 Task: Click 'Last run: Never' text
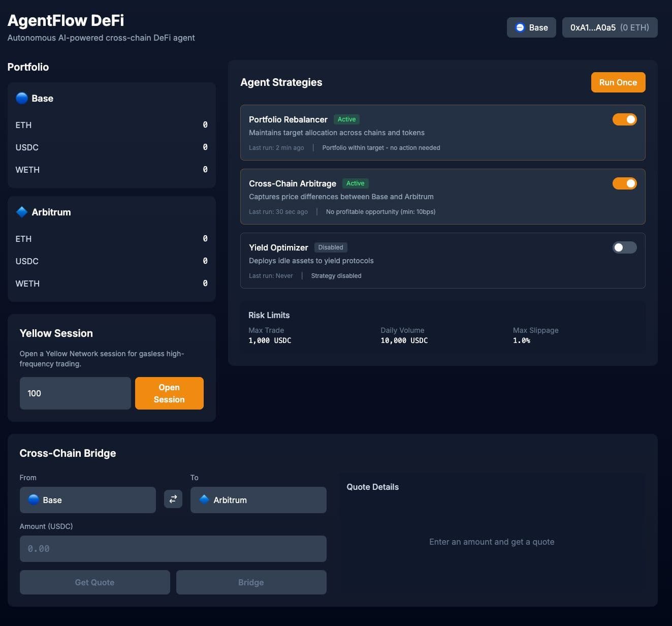point(271,276)
